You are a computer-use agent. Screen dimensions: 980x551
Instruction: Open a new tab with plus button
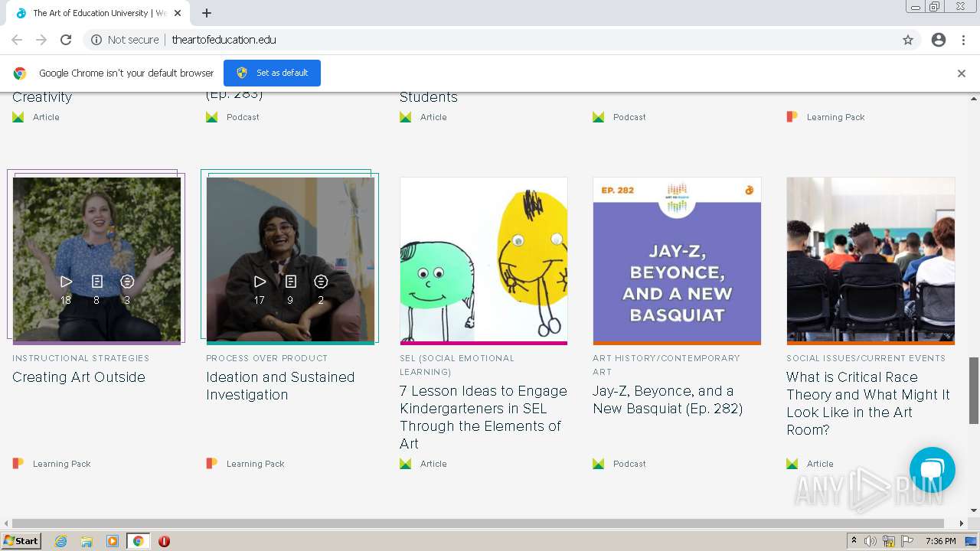point(207,13)
